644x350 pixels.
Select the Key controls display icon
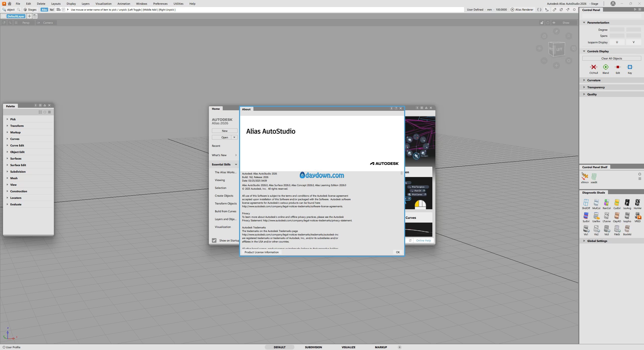[630, 67]
